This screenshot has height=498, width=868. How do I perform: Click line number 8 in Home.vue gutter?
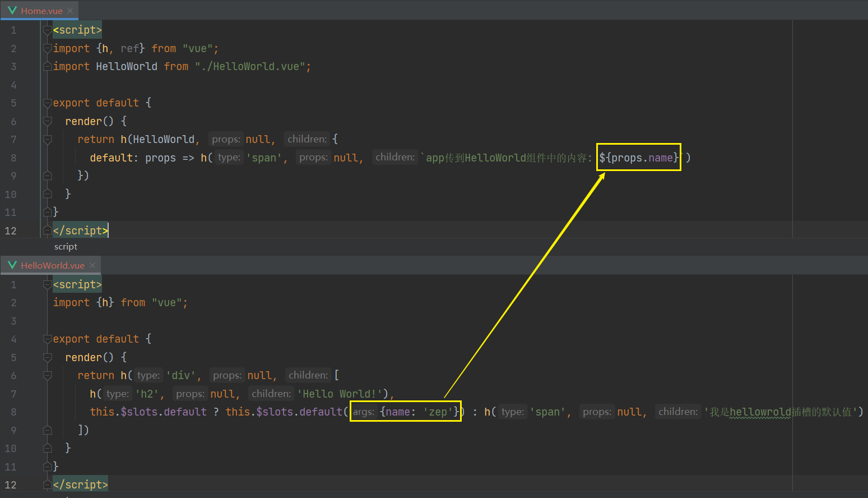tap(13, 158)
